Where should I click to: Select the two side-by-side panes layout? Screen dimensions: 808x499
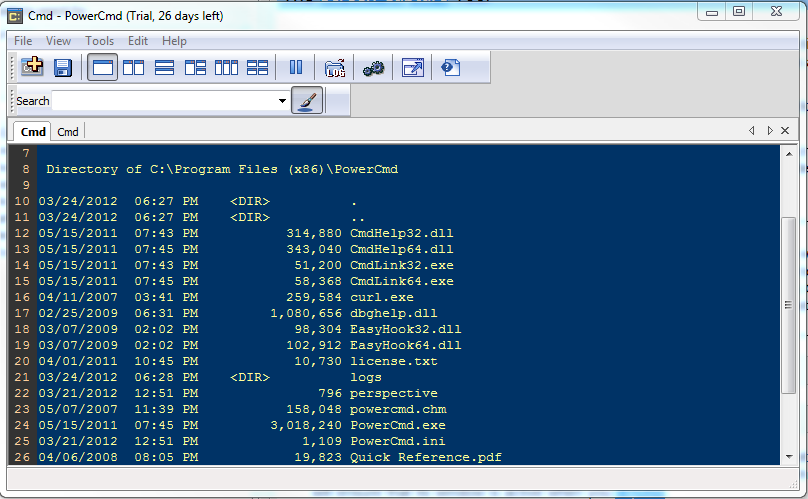click(x=133, y=68)
